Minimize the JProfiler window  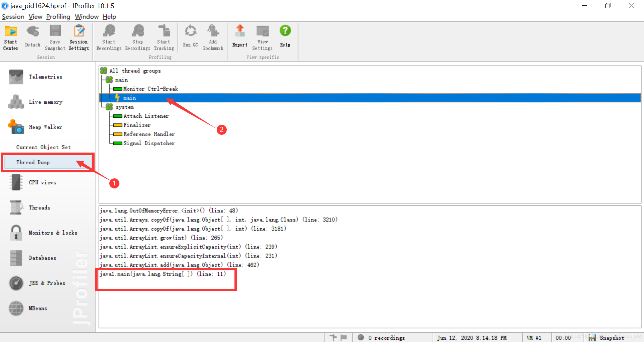585,6
